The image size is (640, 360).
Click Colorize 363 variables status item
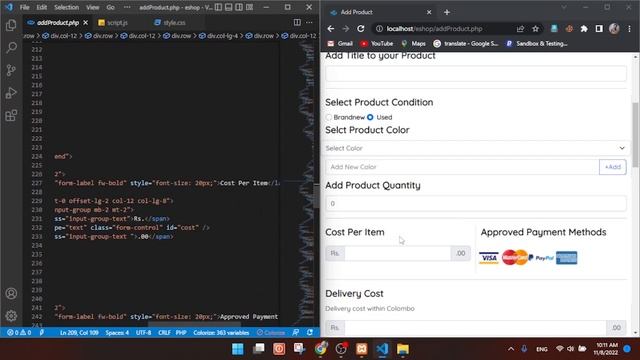click(x=221, y=333)
